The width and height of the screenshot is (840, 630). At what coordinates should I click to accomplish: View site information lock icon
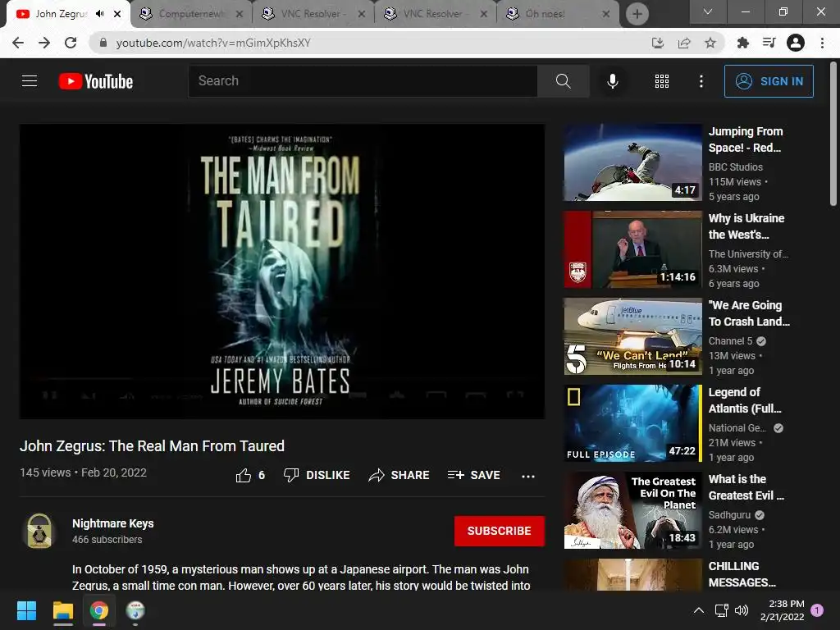(103, 43)
